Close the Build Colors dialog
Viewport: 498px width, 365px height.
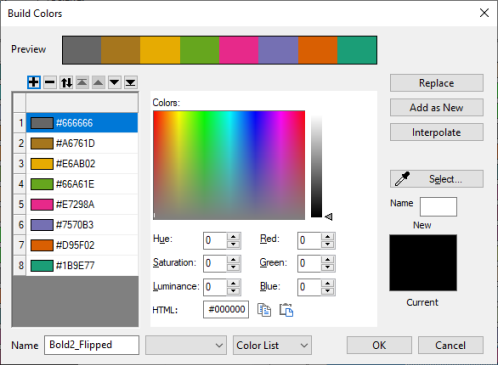pyautogui.click(x=484, y=13)
